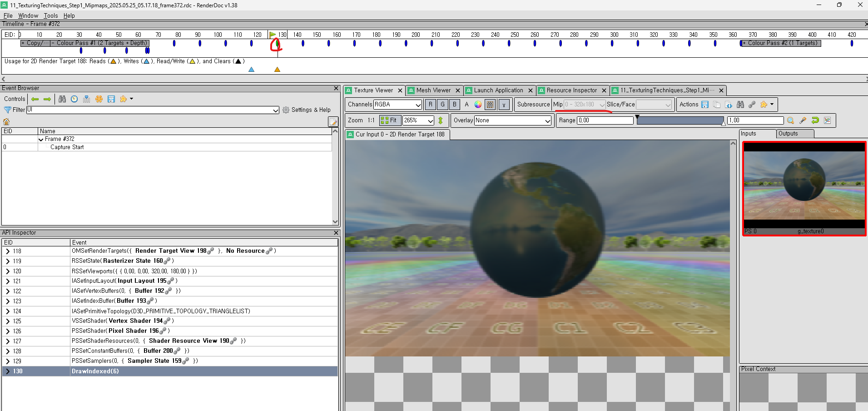Open the Filter text dropdown arrow

coord(276,110)
